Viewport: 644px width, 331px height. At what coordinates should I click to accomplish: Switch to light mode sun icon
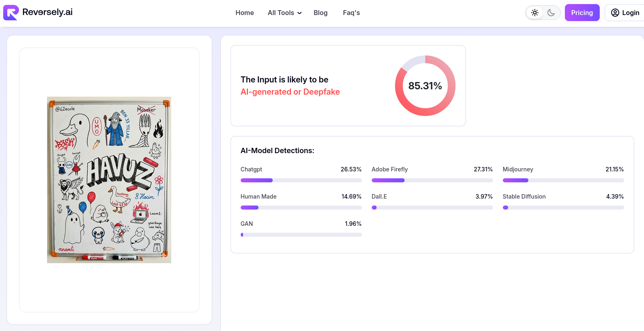(535, 13)
